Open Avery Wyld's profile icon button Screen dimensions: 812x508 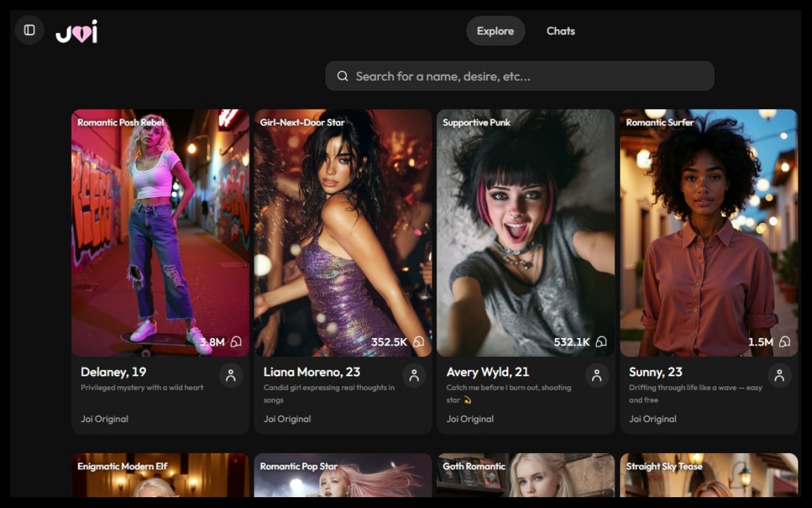(596, 375)
